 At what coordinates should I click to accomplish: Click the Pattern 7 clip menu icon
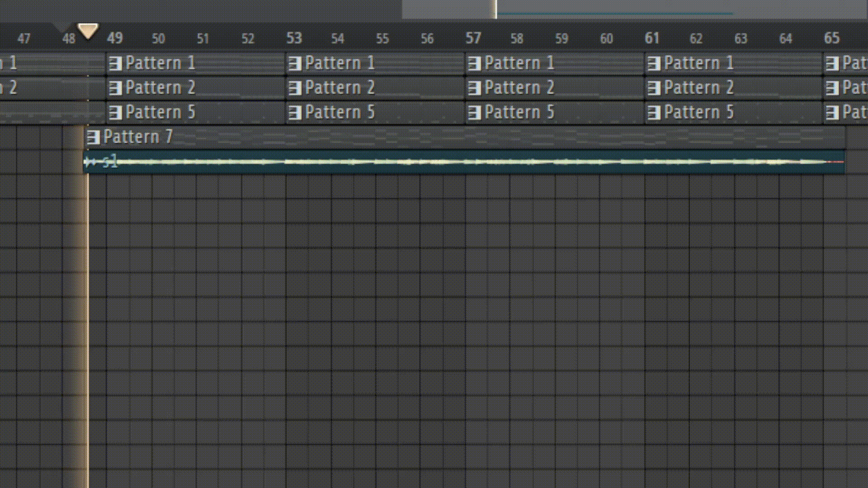(93, 137)
